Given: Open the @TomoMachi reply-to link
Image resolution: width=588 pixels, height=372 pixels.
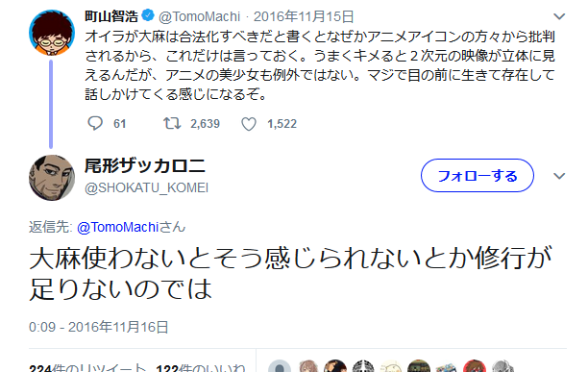Looking at the screenshot, I should click(117, 227).
